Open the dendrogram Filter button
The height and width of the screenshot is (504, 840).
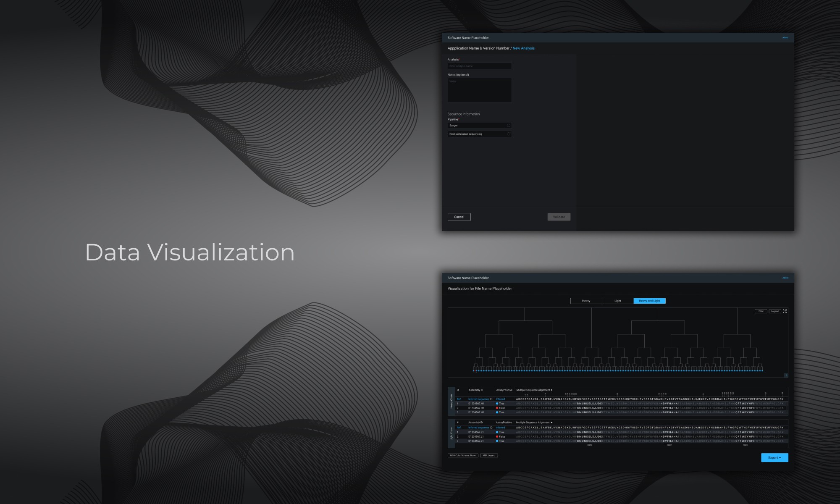[761, 311]
